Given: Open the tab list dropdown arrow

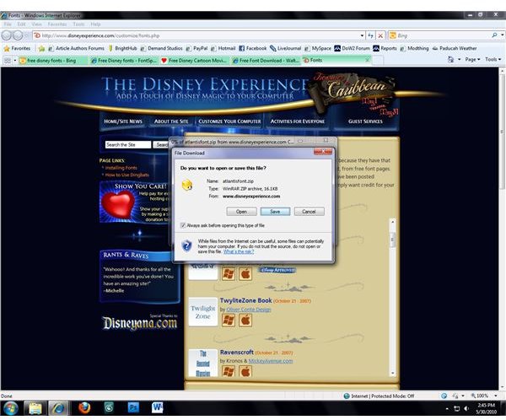Looking at the screenshot, I should [x=15, y=61].
